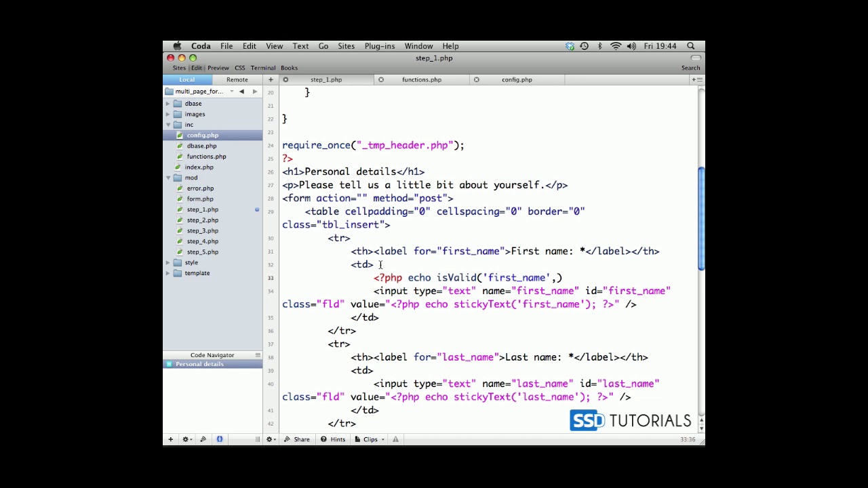
Task: Toggle the Code Navigator braces icon
Action: point(220,439)
